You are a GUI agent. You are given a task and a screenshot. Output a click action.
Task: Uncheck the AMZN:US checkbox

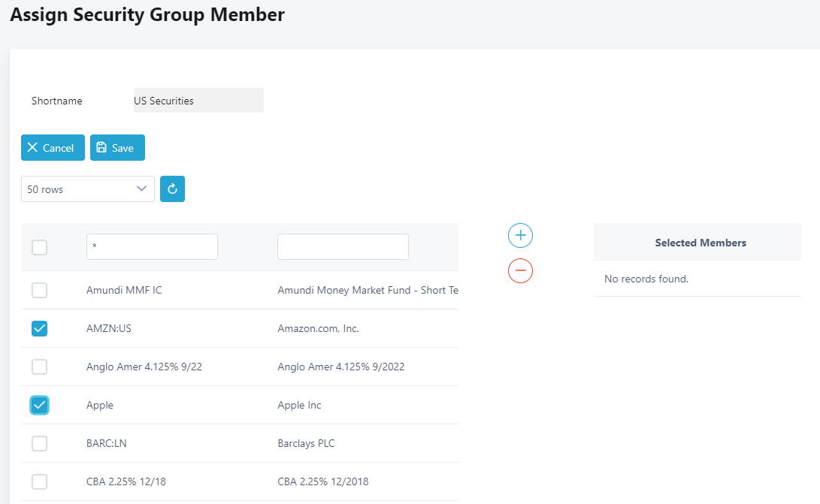point(40,328)
